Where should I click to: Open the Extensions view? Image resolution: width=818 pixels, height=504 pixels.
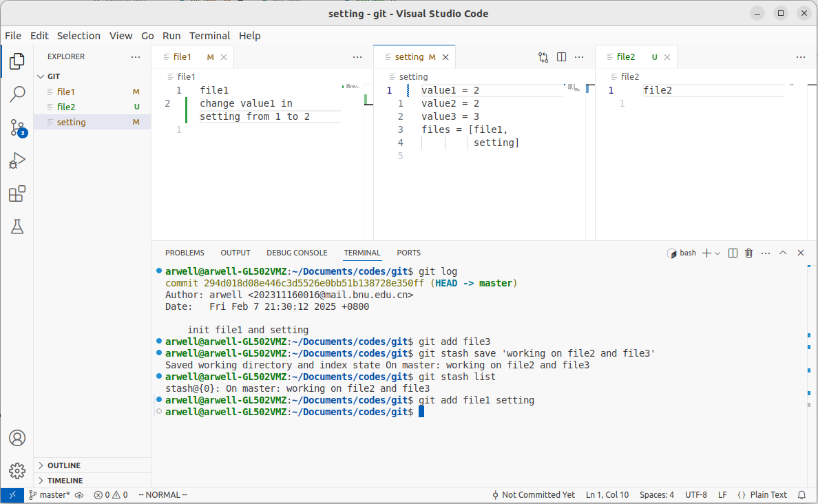tap(17, 194)
